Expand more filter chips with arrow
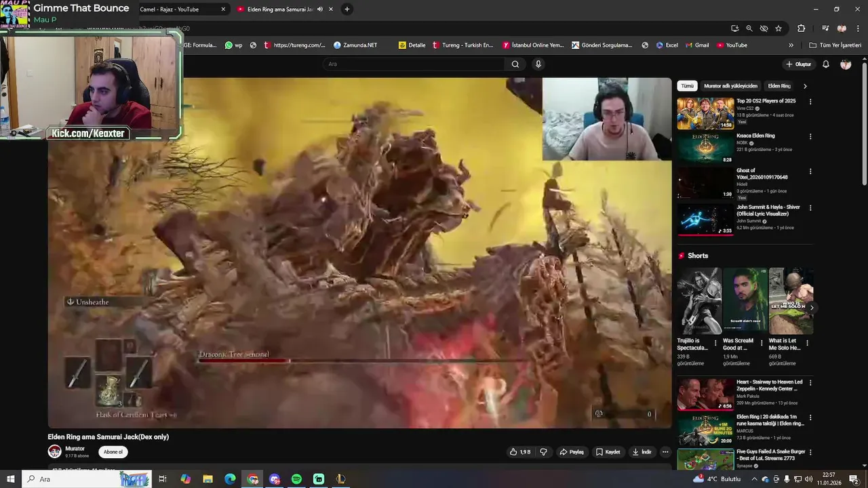868x488 pixels. 805,86
